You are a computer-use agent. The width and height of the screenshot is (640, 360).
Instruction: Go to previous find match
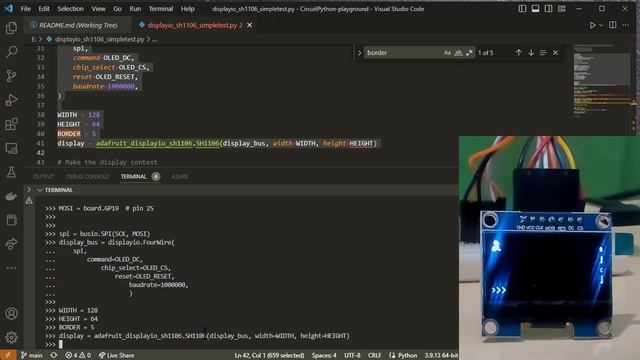(518, 53)
